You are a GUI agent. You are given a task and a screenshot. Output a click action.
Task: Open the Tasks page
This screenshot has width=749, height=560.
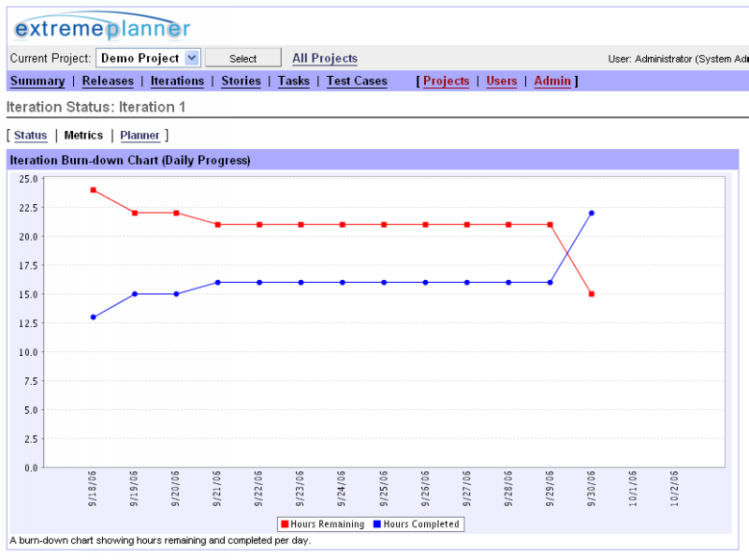pyautogui.click(x=293, y=81)
